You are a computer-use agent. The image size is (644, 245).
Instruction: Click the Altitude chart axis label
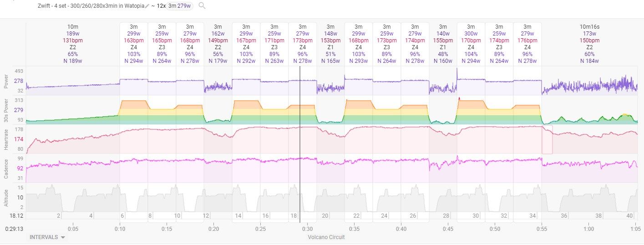coord(6,198)
